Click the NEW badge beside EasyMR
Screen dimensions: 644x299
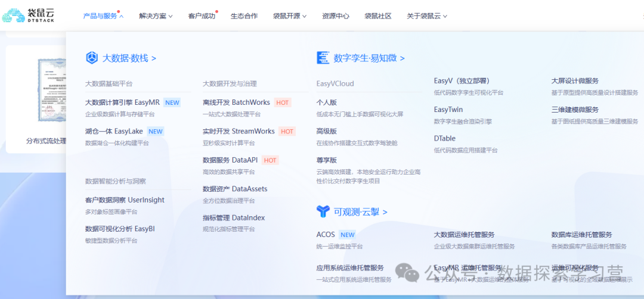[x=172, y=102]
